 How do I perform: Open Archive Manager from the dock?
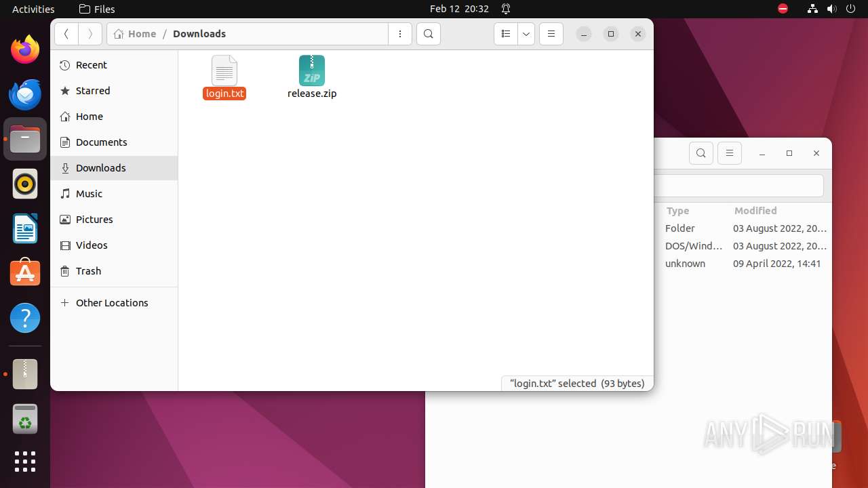click(x=25, y=374)
